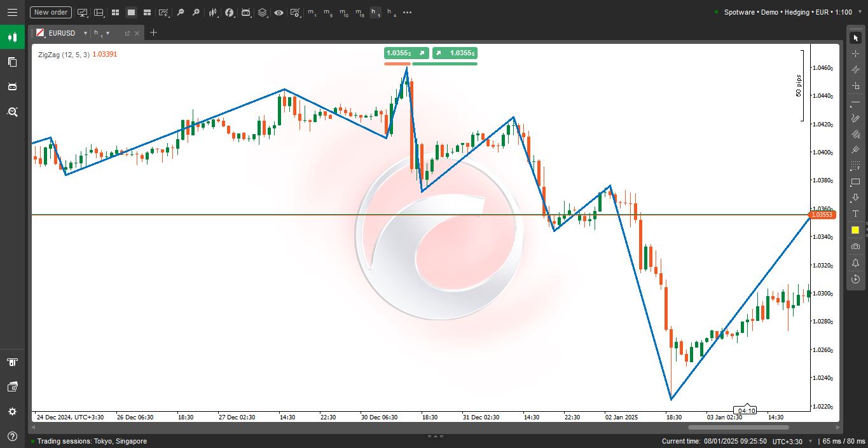The width and height of the screenshot is (868, 448).
Task: Open the sidebar store icon
Action: point(12,362)
